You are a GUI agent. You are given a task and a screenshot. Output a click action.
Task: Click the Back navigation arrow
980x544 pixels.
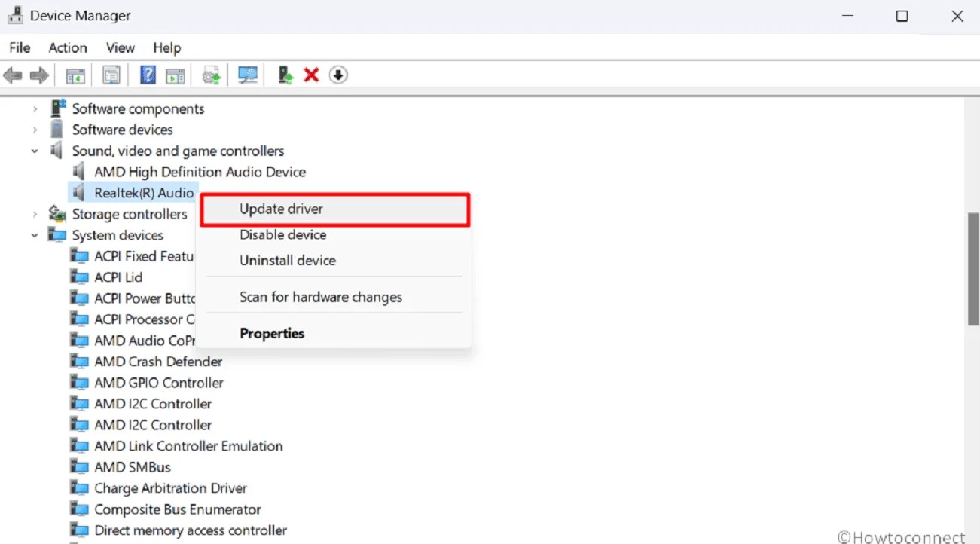point(12,74)
